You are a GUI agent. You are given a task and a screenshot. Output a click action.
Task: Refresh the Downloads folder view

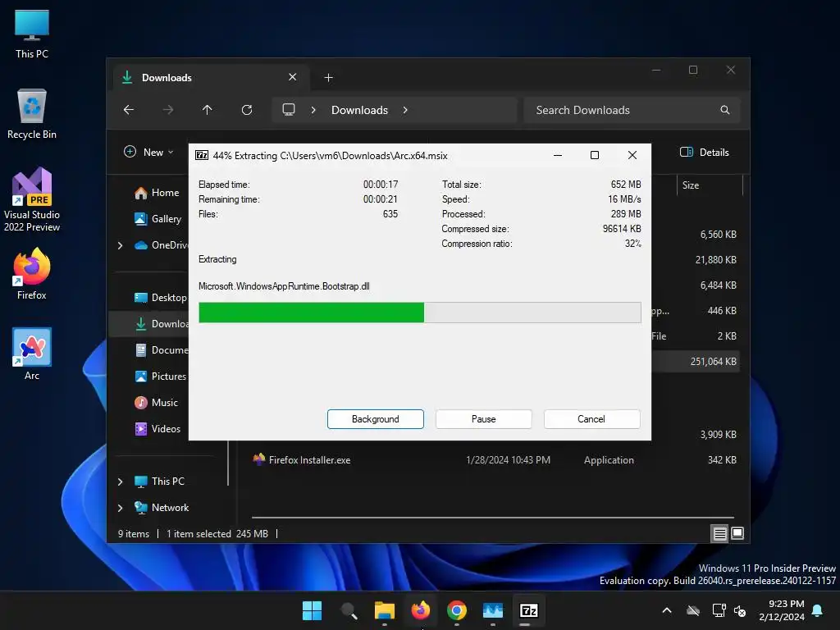[x=247, y=110]
